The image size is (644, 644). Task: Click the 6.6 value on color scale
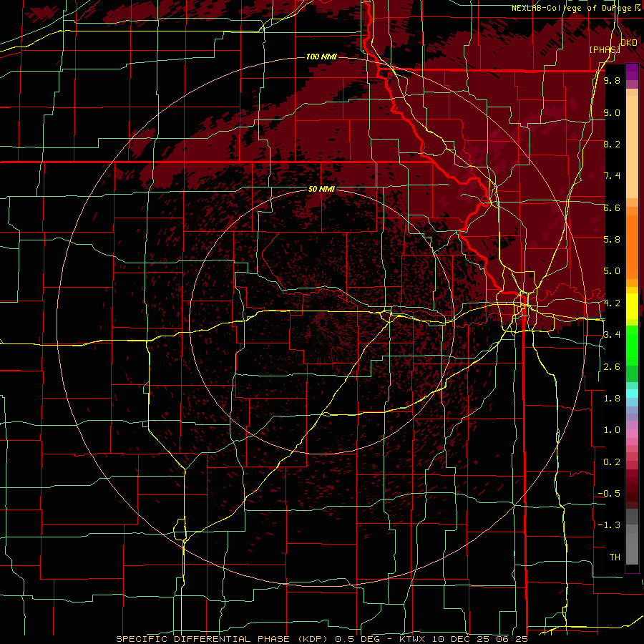coord(612,208)
